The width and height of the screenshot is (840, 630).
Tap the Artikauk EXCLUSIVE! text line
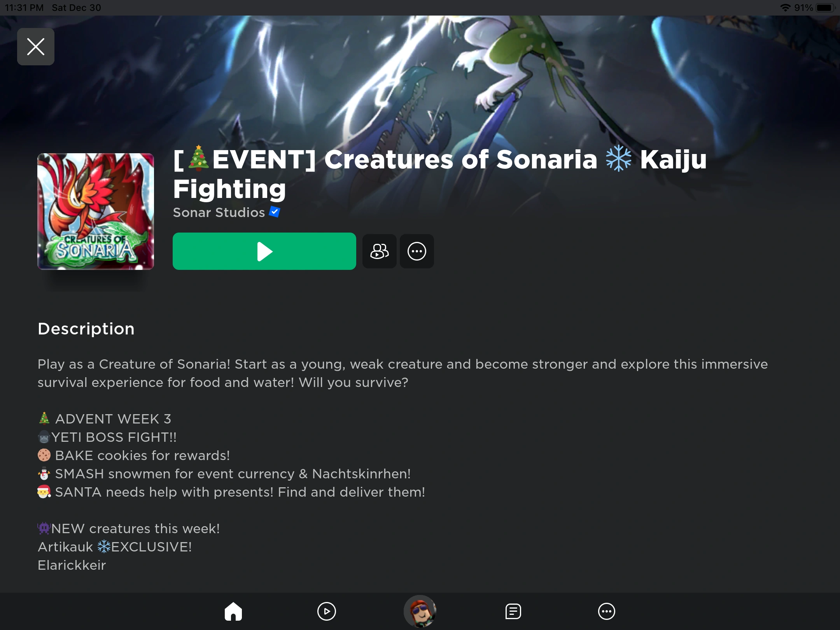(x=115, y=547)
